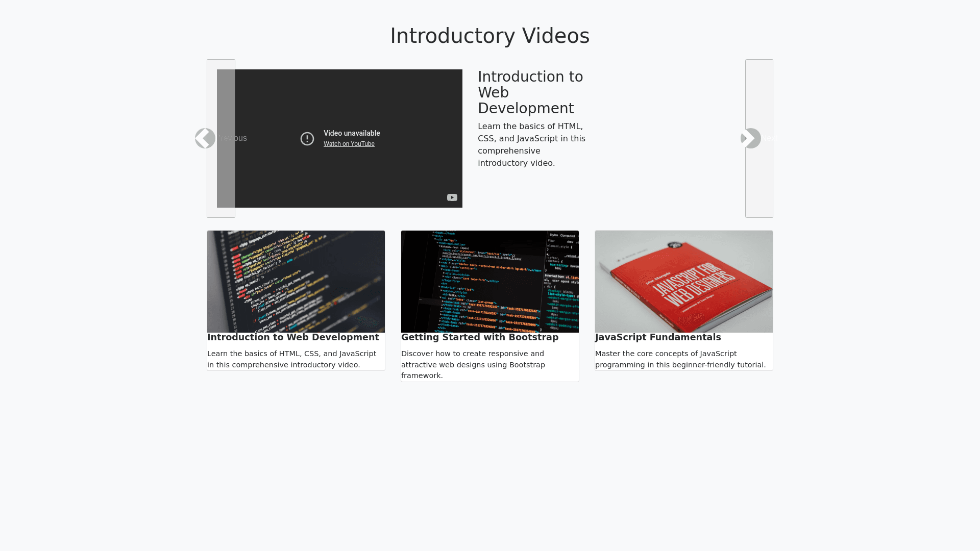The image size is (980, 551).
Task: Click the JavaScript Fundamentals card description
Action: click(x=680, y=359)
